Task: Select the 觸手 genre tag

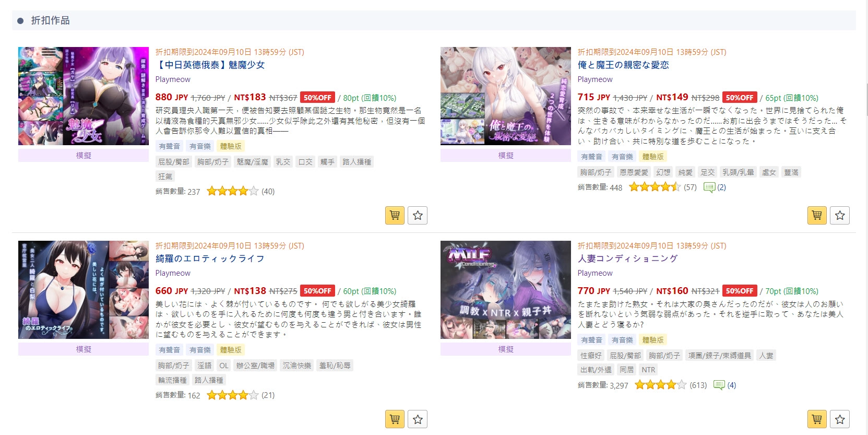Action: click(327, 162)
